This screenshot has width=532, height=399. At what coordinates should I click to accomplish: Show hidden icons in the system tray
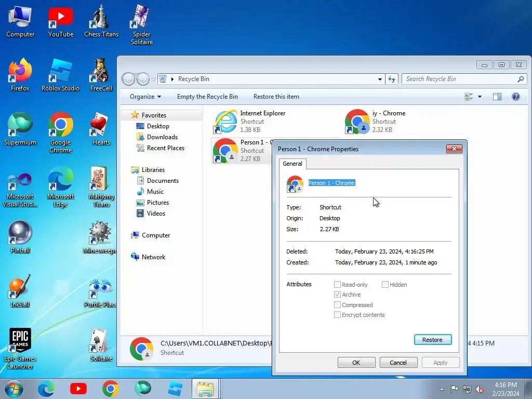(442, 389)
